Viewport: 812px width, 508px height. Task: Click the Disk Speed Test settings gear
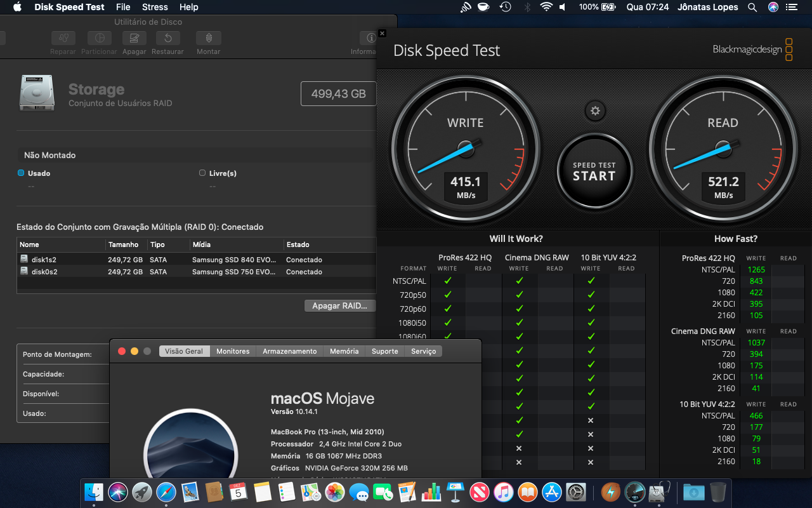(594, 111)
